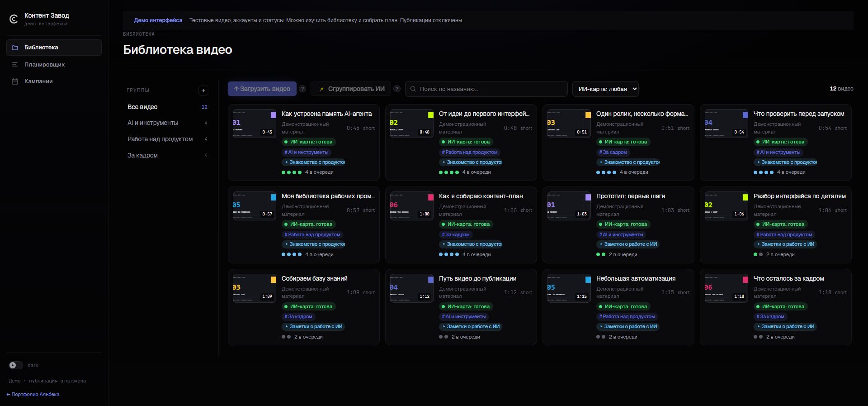Click the title Прототип: первые шаги
868x406 pixels.
pyautogui.click(x=631, y=196)
